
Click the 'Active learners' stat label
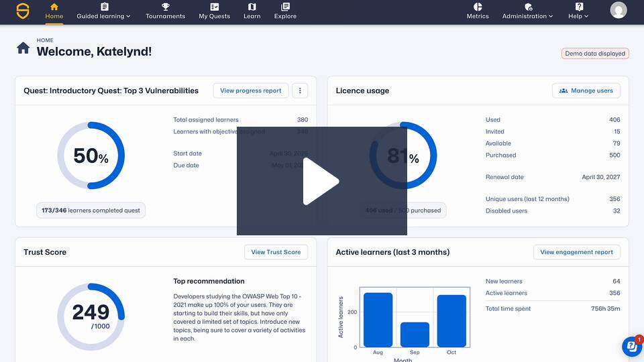click(506, 293)
